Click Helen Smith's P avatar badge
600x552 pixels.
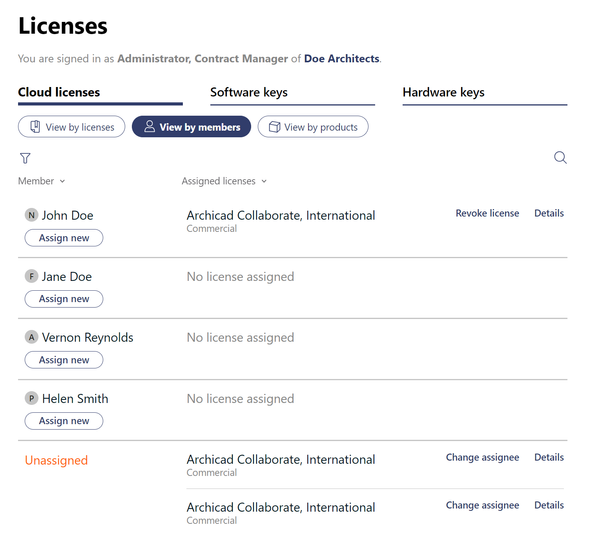(x=31, y=398)
